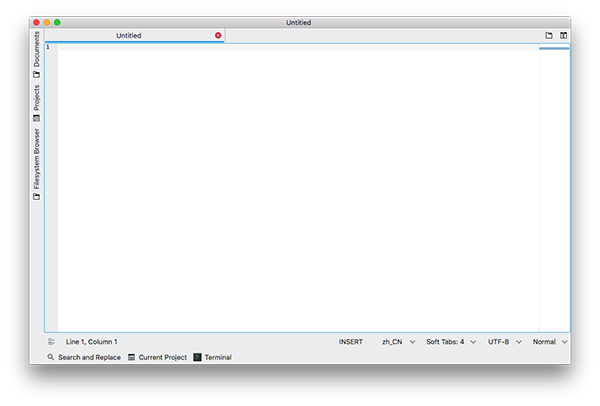Open the Search and Replace panel

tap(84, 357)
